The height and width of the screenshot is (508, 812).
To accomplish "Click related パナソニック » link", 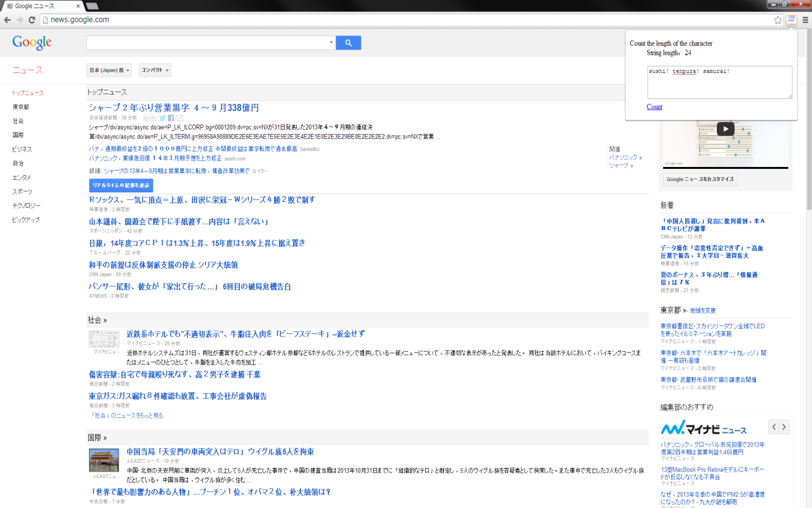I will pos(625,157).
